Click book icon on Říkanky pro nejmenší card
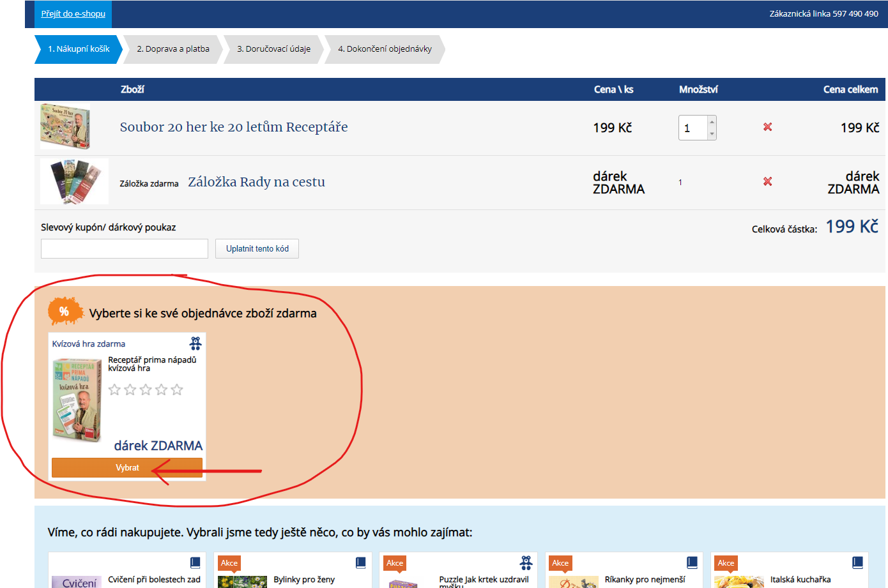The height and width of the screenshot is (588, 888). [x=692, y=562]
